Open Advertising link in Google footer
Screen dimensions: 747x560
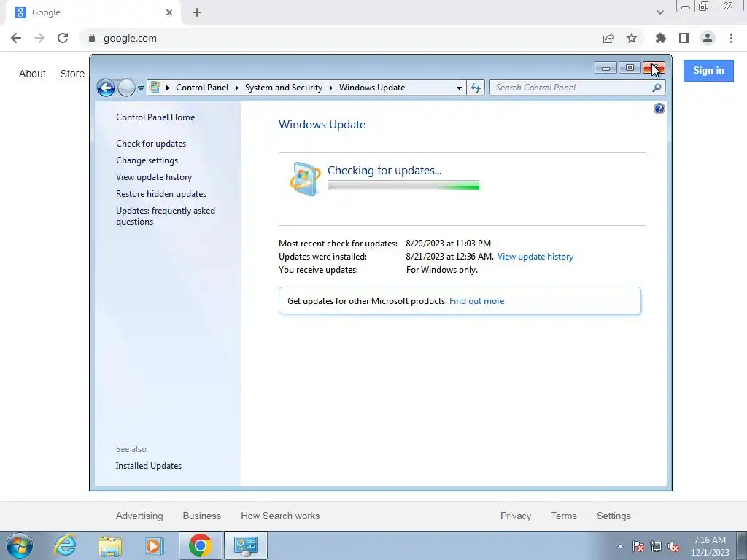139,516
